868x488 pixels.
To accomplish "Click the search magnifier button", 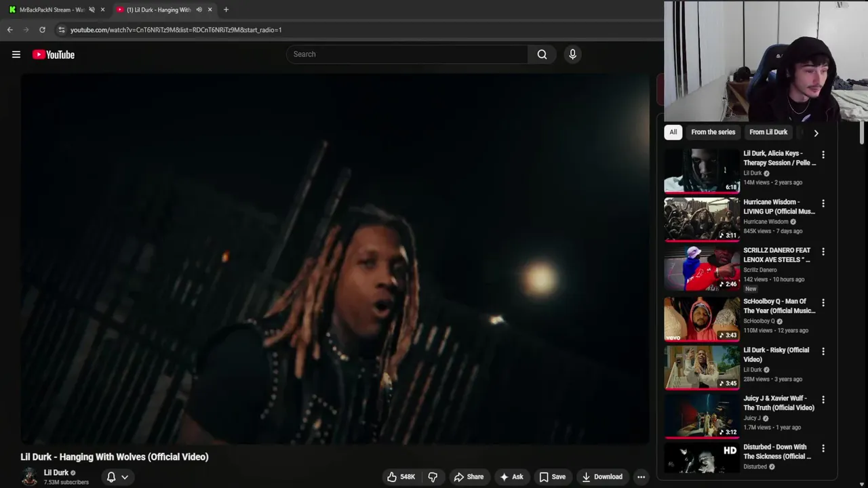I will coord(542,54).
